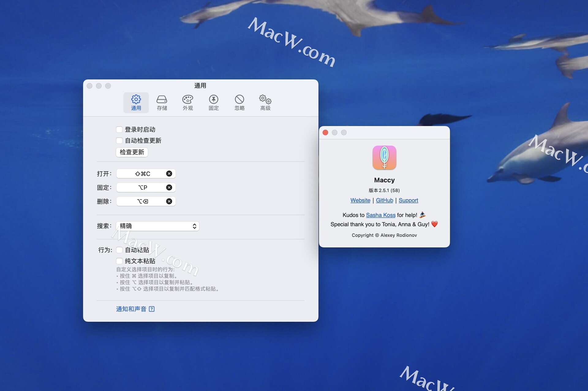Toggle 自动检查更新 automatic update checkbox
Screen dimensions: 588x391
coord(119,141)
